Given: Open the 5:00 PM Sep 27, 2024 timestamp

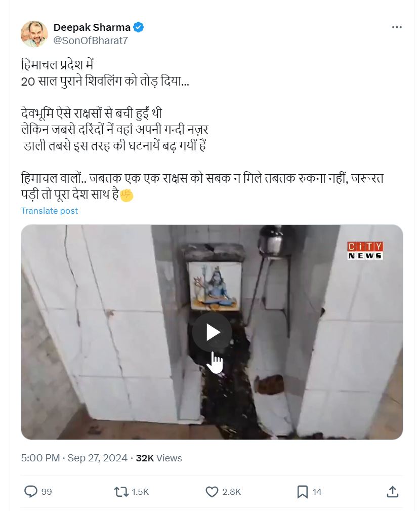Looking at the screenshot, I should [74, 458].
